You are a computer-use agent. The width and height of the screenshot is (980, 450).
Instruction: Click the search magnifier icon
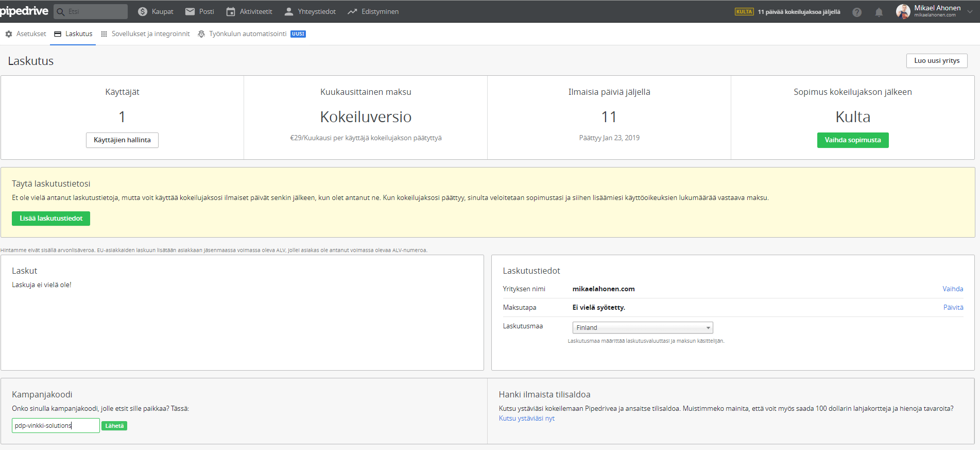tap(61, 12)
